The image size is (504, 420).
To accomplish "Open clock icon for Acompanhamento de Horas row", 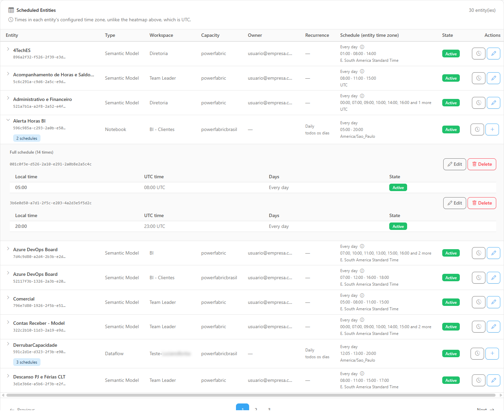I will 478,78.
